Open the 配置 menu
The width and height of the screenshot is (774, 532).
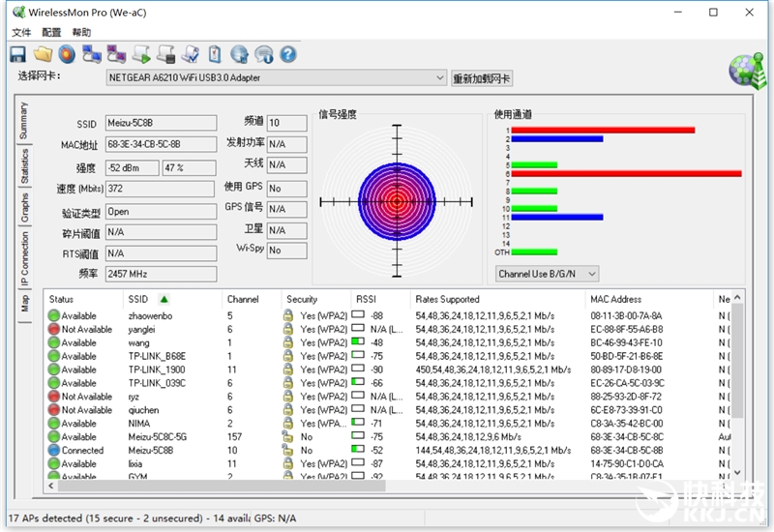pyautogui.click(x=51, y=32)
